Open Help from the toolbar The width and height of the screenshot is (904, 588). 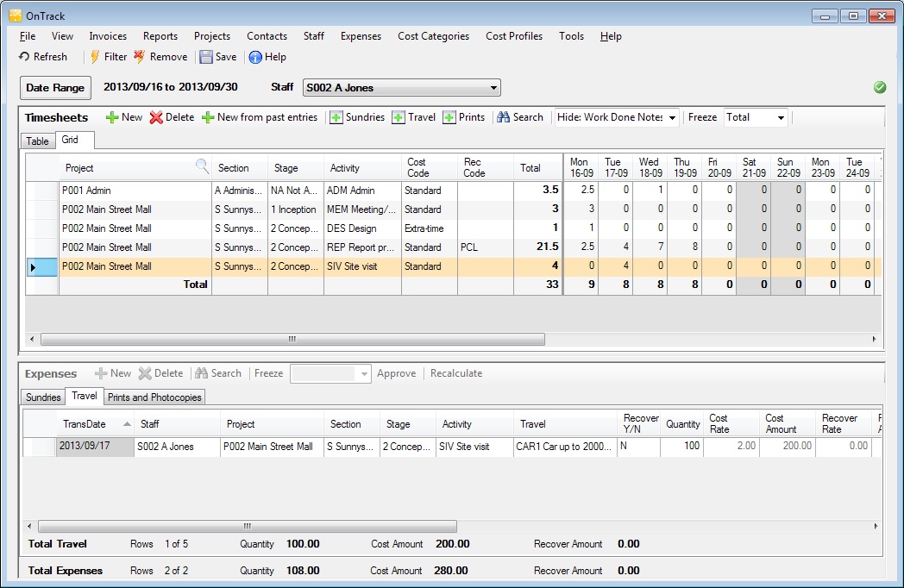click(256, 57)
